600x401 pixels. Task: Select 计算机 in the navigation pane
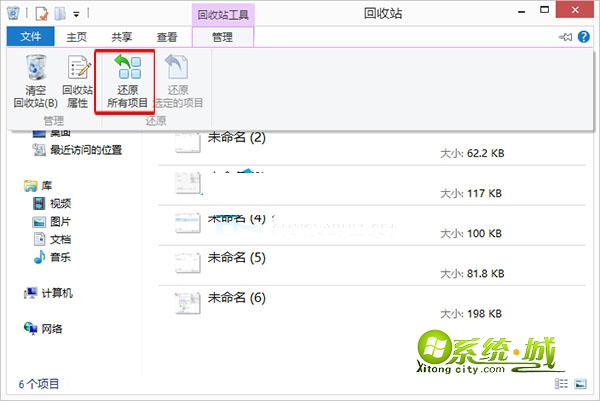point(54,293)
